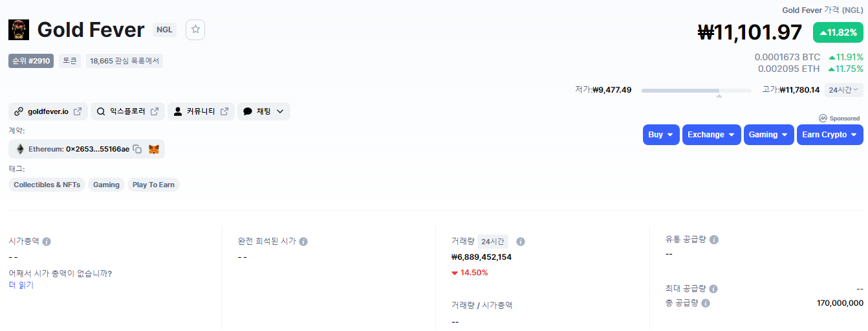The width and height of the screenshot is (868, 331).
Task: Click the Gold Fever logo image
Action: [x=19, y=30]
